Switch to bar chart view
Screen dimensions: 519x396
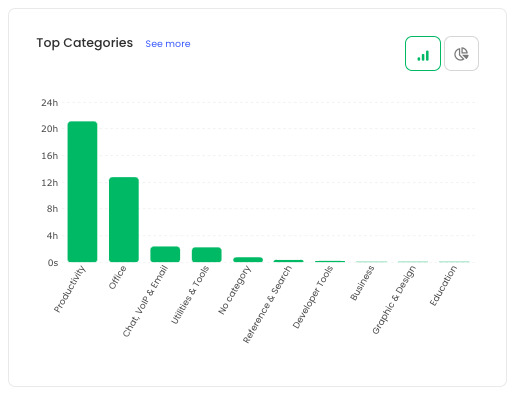pos(423,54)
